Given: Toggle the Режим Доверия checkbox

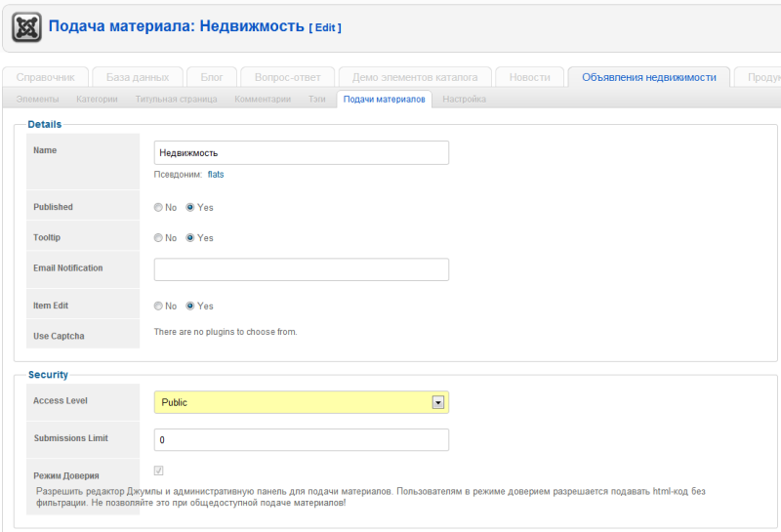Looking at the screenshot, I should click(x=159, y=471).
